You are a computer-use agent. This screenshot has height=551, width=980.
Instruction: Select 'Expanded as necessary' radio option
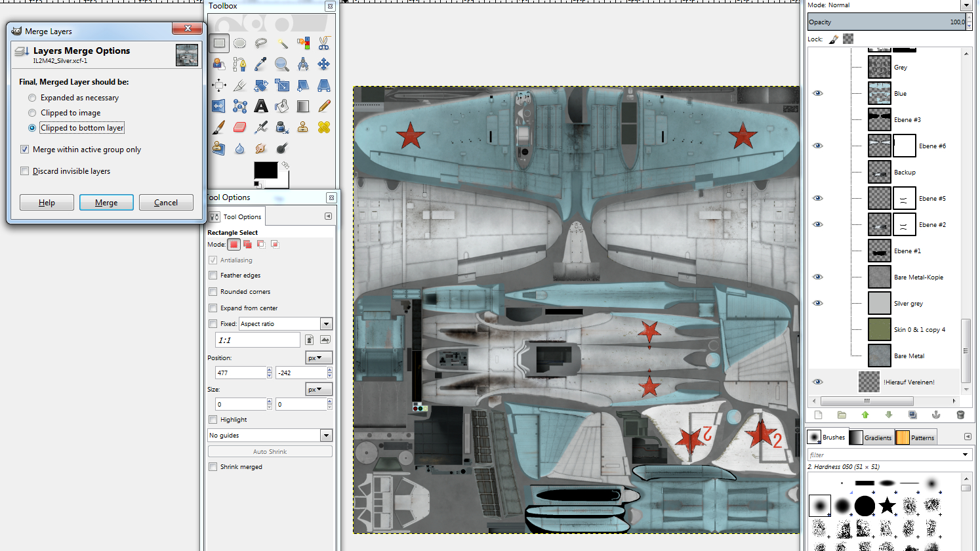pyautogui.click(x=32, y=98)
